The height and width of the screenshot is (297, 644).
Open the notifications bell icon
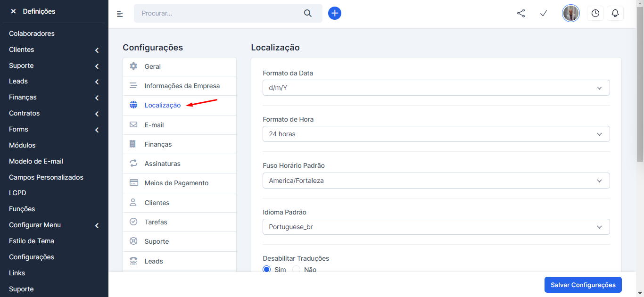tap(615, 13)
